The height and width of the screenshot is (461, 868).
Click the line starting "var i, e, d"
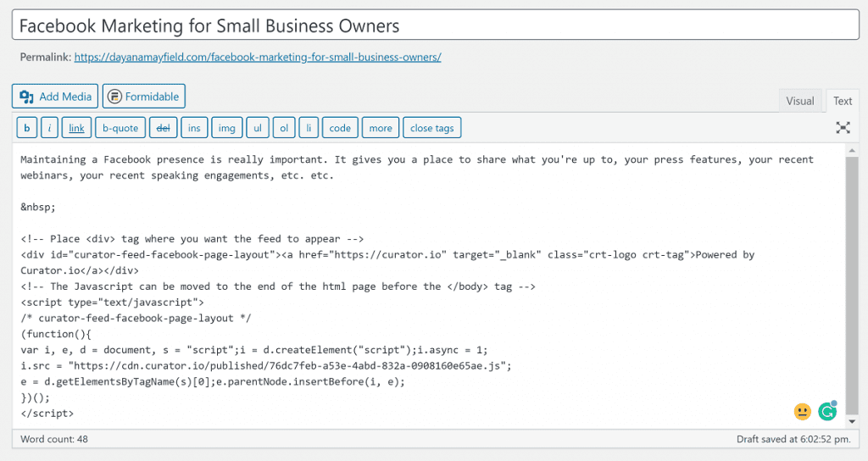tap(254, 350)
